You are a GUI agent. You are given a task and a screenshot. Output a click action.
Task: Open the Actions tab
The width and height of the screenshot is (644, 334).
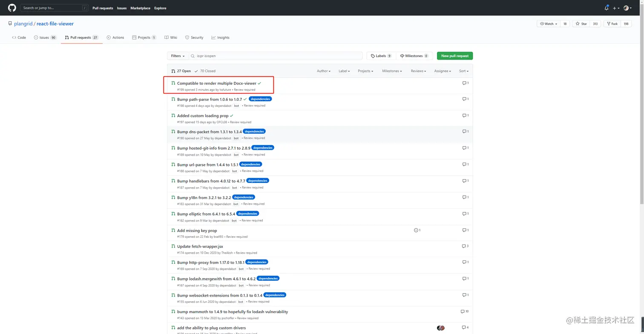pyautogui.click(x=115, y=37)
